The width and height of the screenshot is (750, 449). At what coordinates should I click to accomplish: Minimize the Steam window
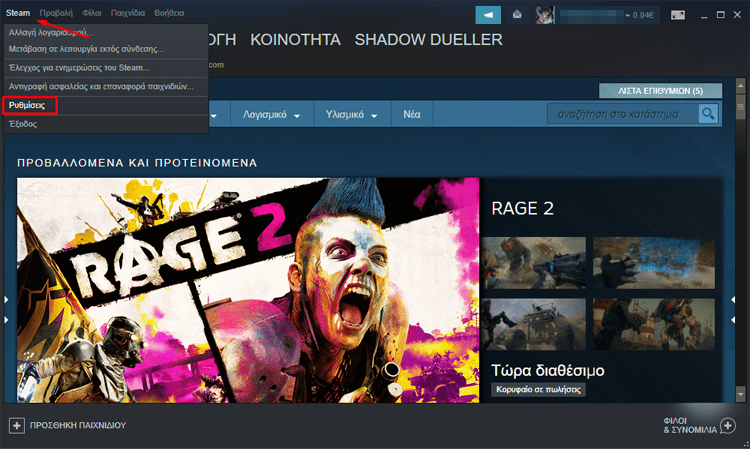click(x=704, y=15)
